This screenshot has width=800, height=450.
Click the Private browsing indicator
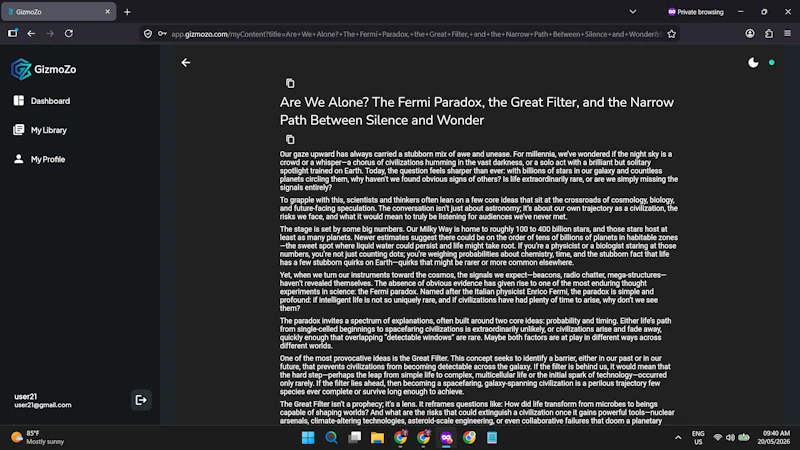pos(695,12)
